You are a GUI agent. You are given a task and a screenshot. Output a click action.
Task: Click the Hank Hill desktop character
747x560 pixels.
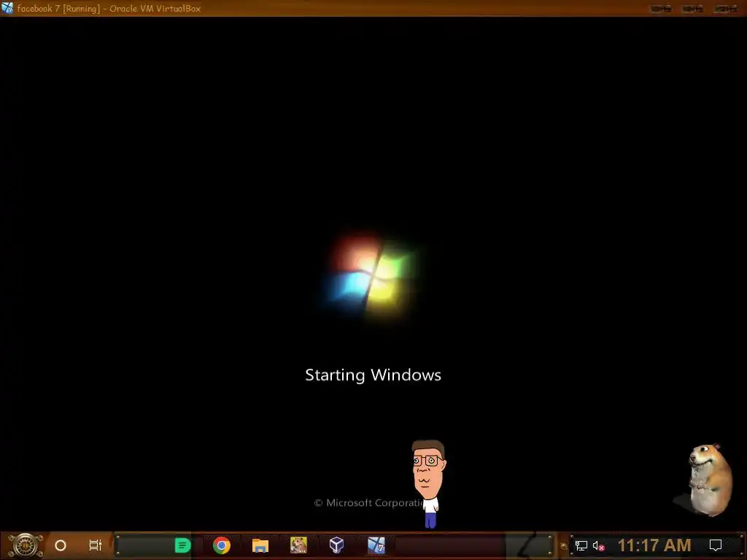(x=429, y=483)
